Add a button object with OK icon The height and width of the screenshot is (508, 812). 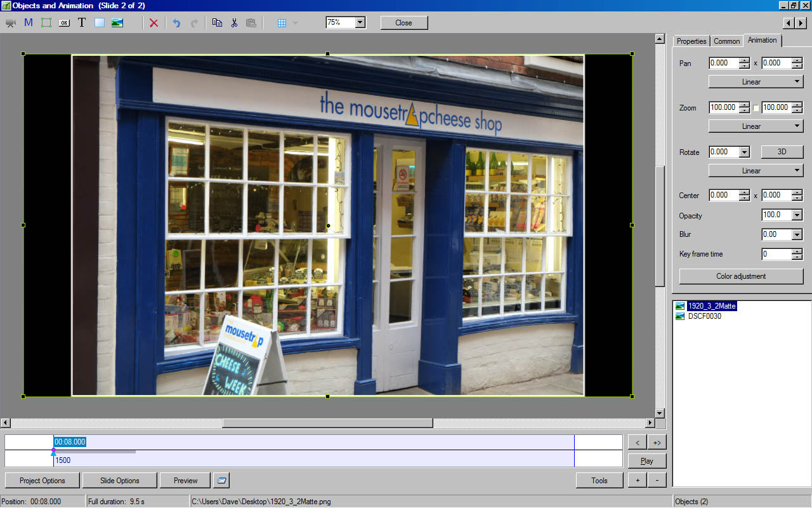pyautogui.click(x=64, y=23)
